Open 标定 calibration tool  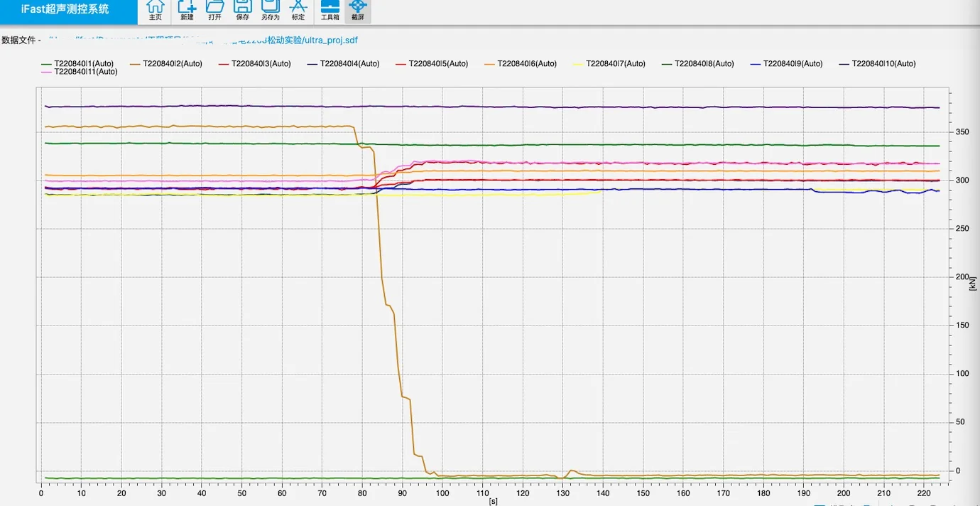[x=298, y=11]
